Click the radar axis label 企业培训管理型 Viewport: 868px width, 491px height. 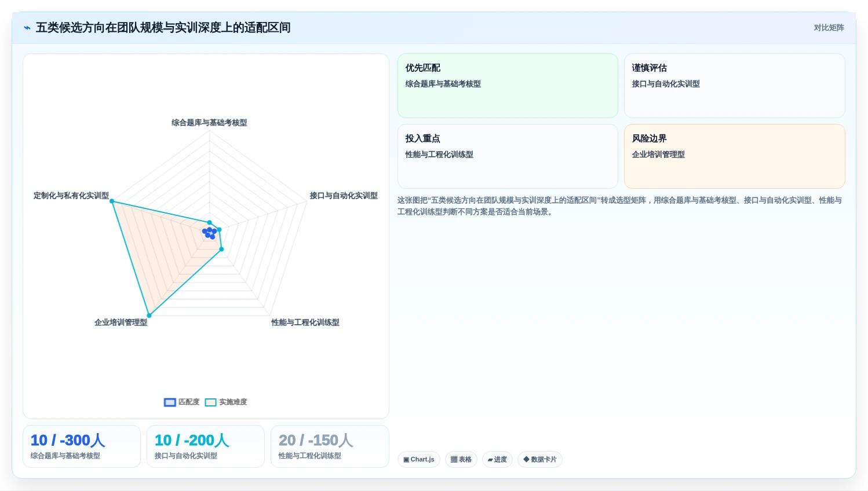point(121,323)
